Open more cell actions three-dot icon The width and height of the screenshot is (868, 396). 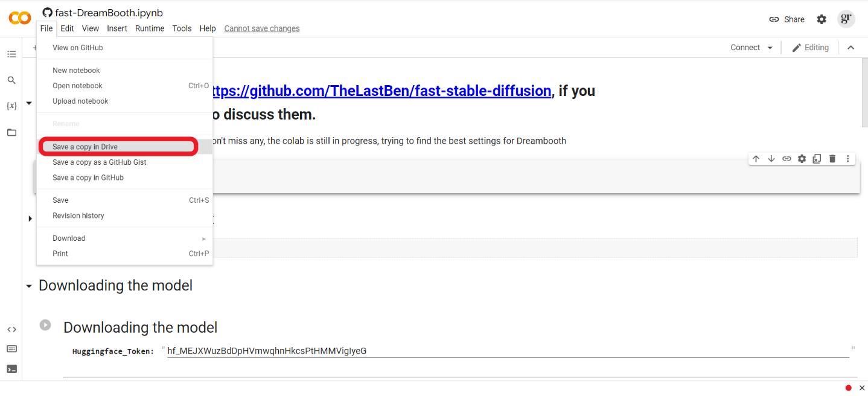click(847, 159)
